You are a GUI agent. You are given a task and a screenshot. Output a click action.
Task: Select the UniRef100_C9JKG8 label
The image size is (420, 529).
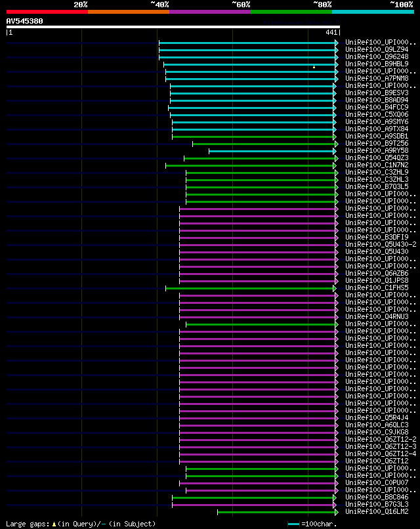(x=377, y=432)
